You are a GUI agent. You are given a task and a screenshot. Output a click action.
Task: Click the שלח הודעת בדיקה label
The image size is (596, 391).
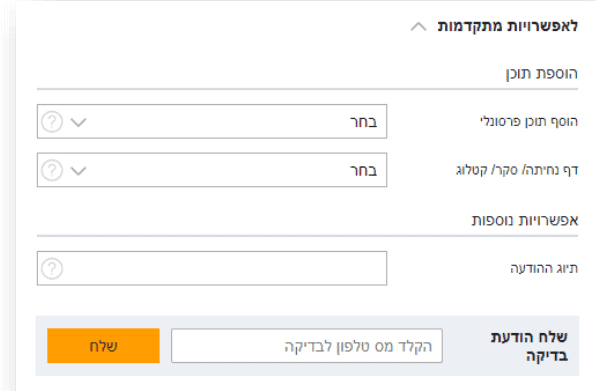(x=529, y=346)
